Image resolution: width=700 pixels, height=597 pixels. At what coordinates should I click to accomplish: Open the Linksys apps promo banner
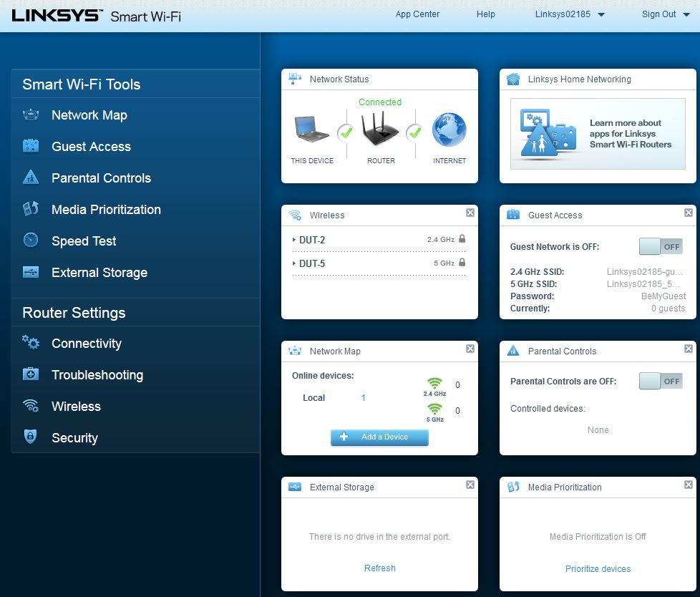(x=598, y=134)
